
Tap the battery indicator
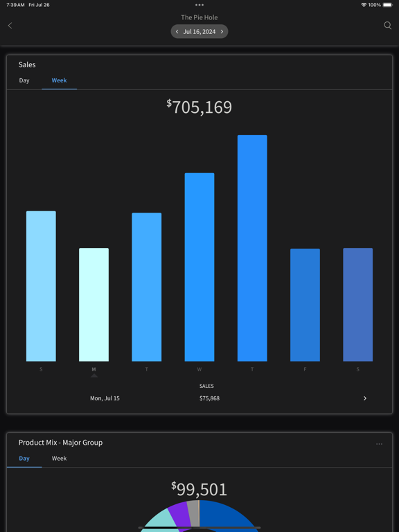click(x=388, y=5)
